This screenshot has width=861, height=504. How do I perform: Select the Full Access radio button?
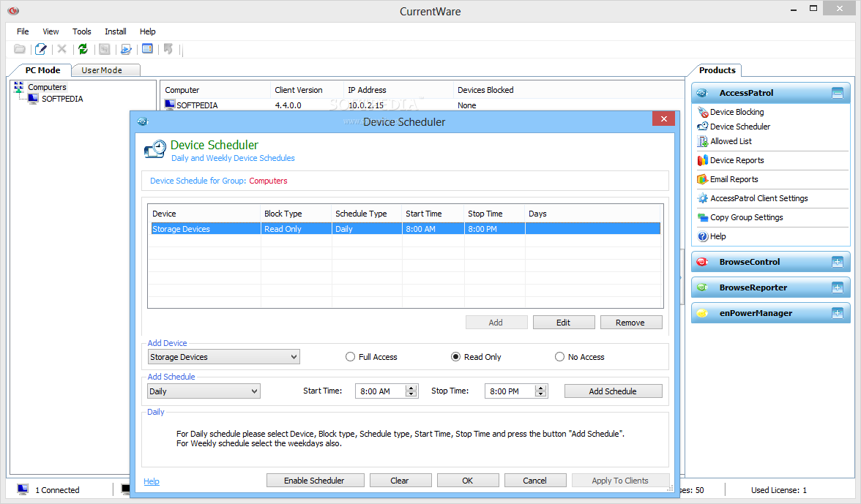(350, 357)
